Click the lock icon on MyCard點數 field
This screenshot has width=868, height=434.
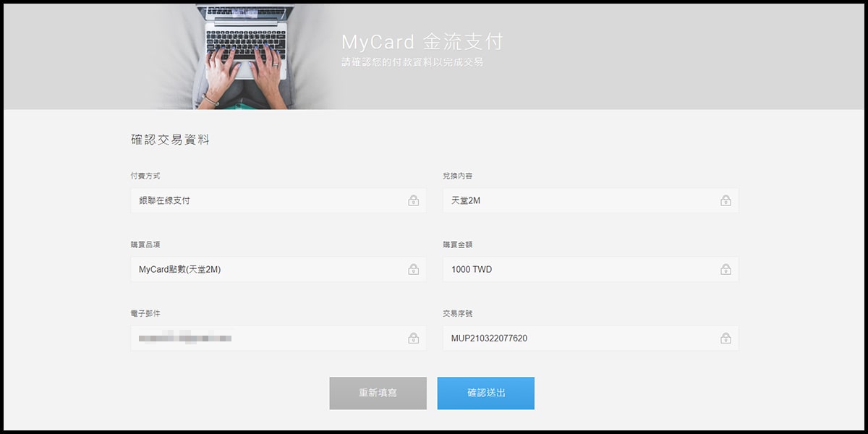click(x=414, y=269)
